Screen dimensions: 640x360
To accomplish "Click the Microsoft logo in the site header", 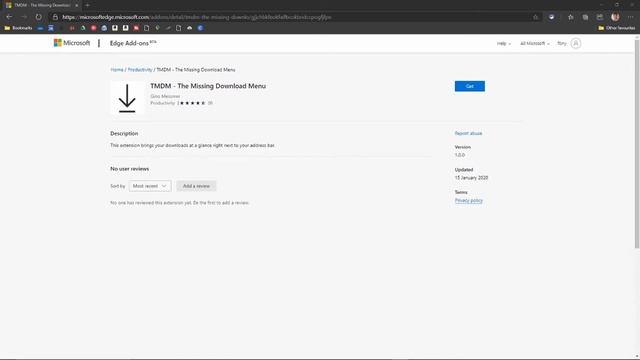I will click(x=72, y=43).
